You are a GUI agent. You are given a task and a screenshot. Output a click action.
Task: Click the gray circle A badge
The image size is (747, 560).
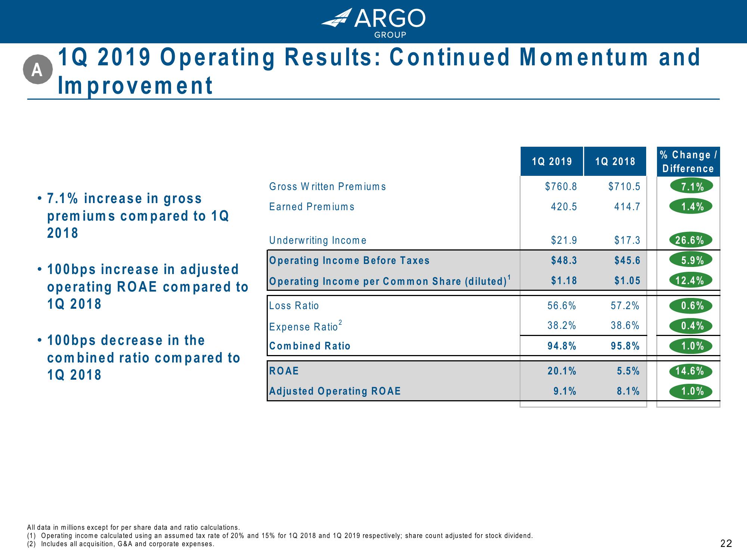point(37,69)
